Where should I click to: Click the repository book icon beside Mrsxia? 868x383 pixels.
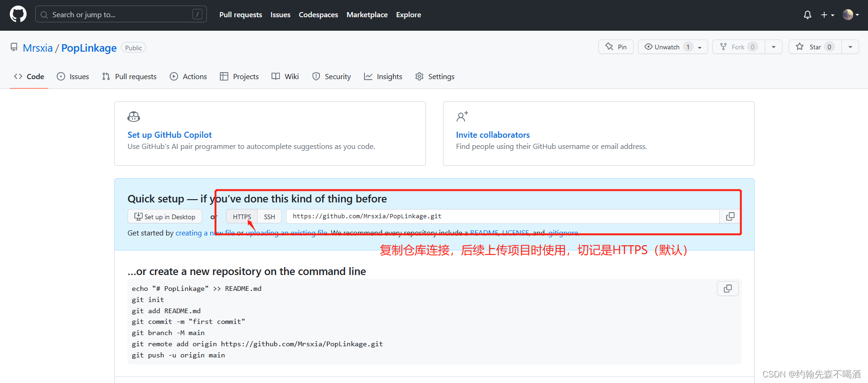(14, 47)
